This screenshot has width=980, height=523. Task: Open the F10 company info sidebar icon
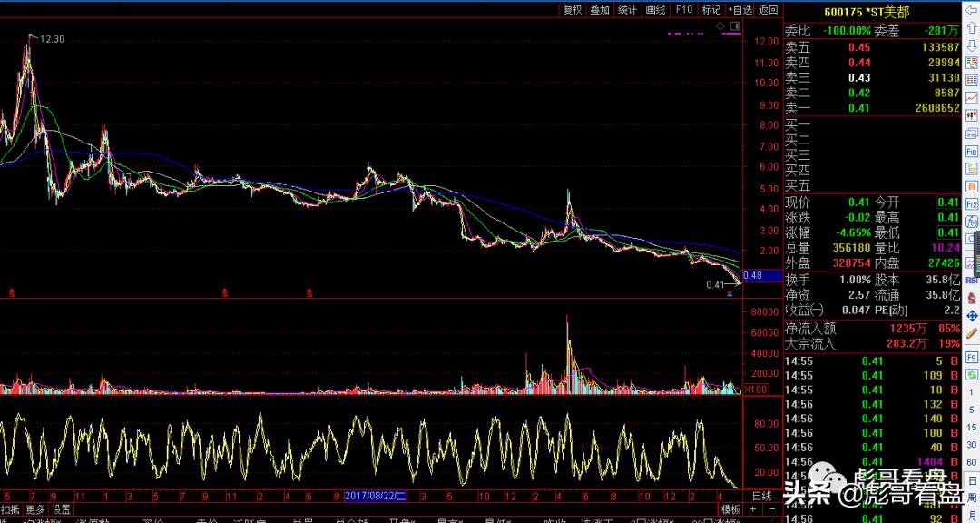[972, 152]
